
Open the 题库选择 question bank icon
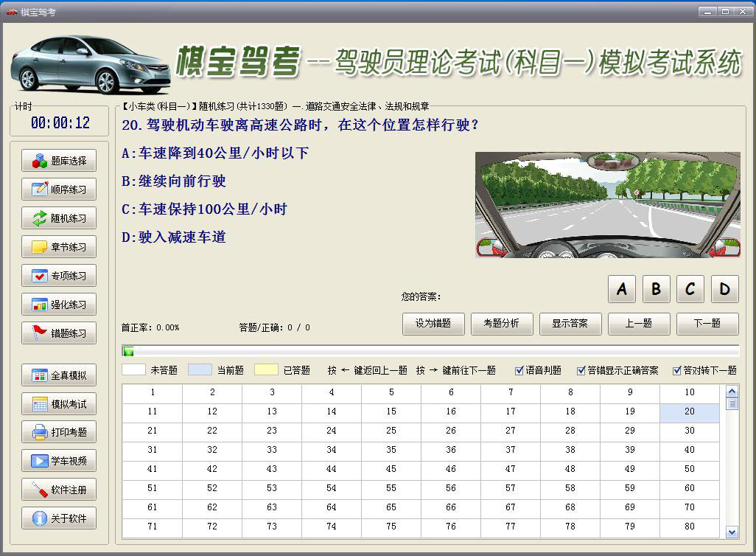pos(40,161)
